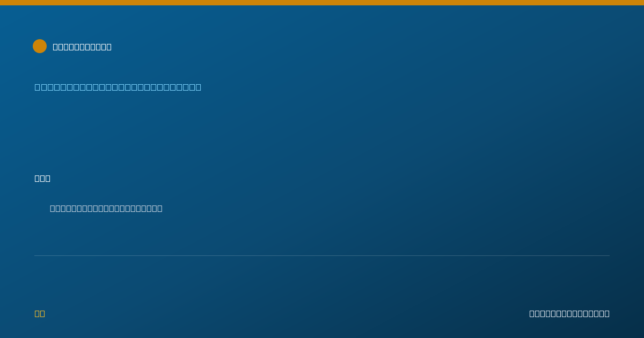Click the last character of light blue subtitle
The image size is (644, 338).
(x=198, y=87)
